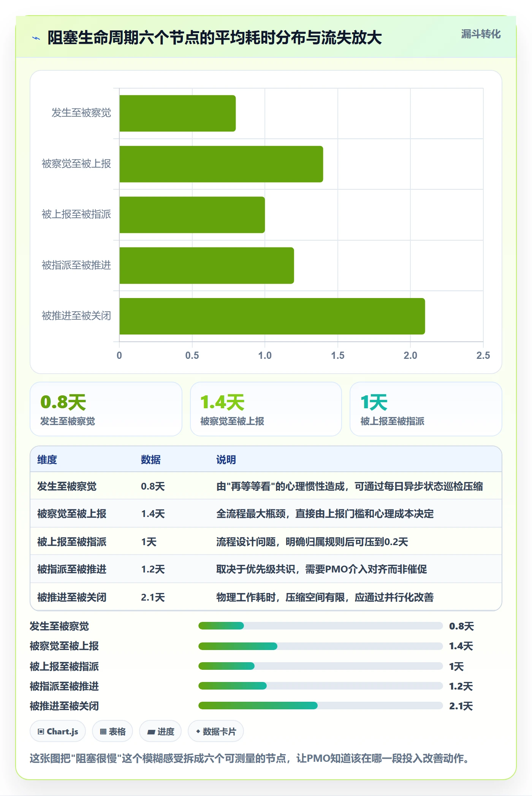Select table row cell 被推进至被关闭
The image size is (532, 796).
pos(72,597)
